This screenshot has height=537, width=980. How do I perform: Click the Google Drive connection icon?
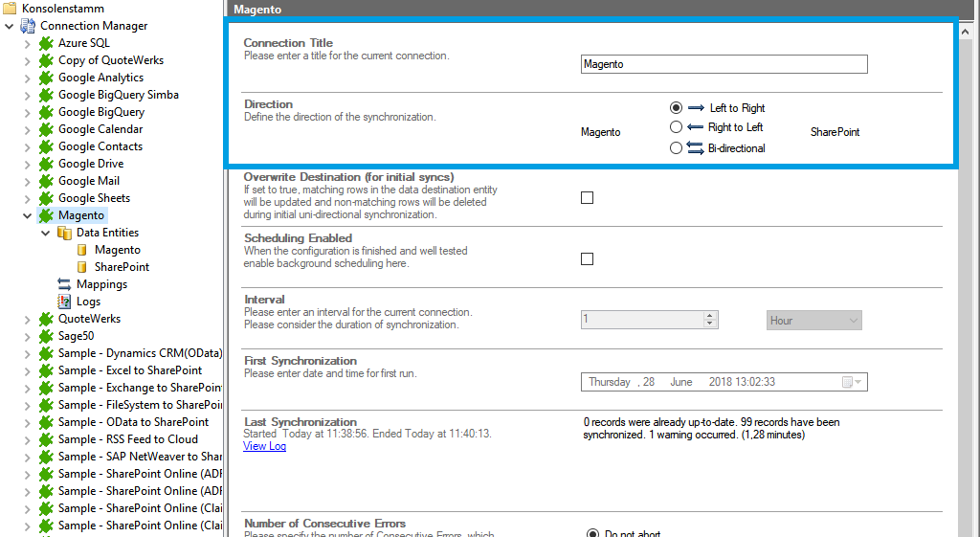pos(46,164)
